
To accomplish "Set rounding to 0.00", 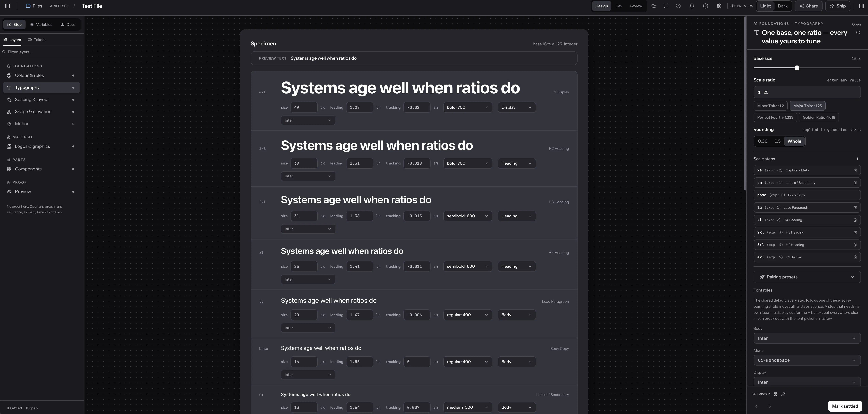I will 763,141.
